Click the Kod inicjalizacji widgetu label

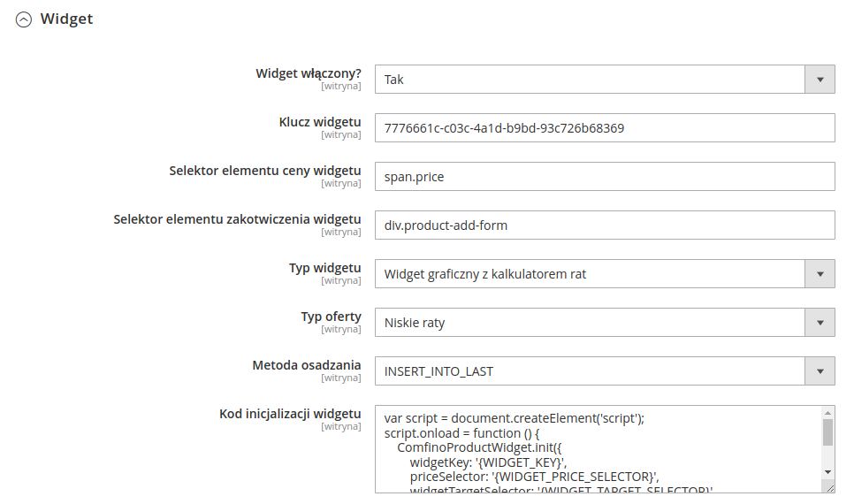[290, 414]
